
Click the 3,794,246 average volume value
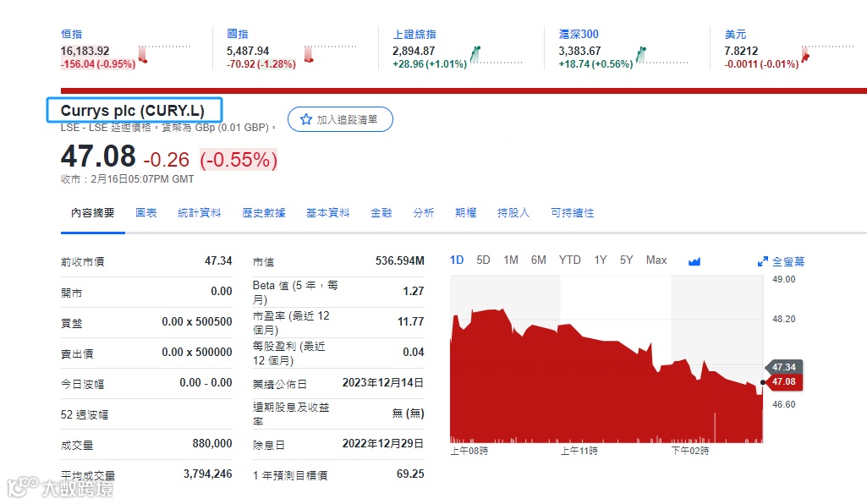click(x=208, y=474)
